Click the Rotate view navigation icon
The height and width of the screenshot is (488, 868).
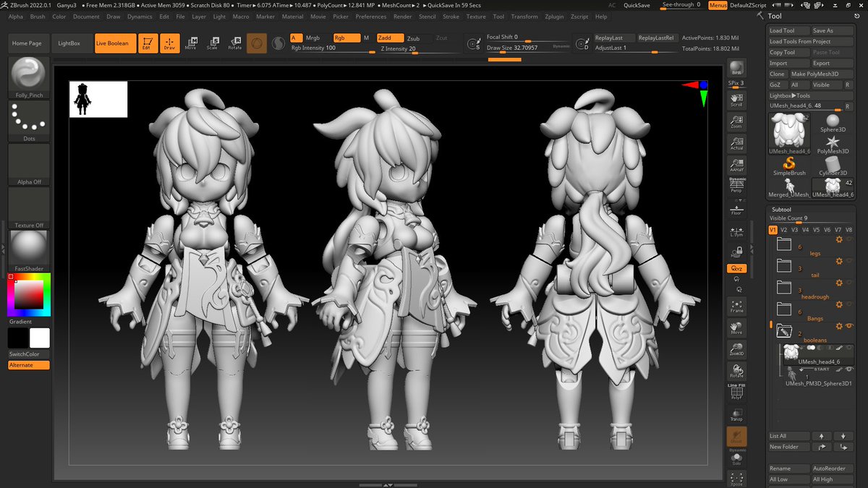(736, 371)
